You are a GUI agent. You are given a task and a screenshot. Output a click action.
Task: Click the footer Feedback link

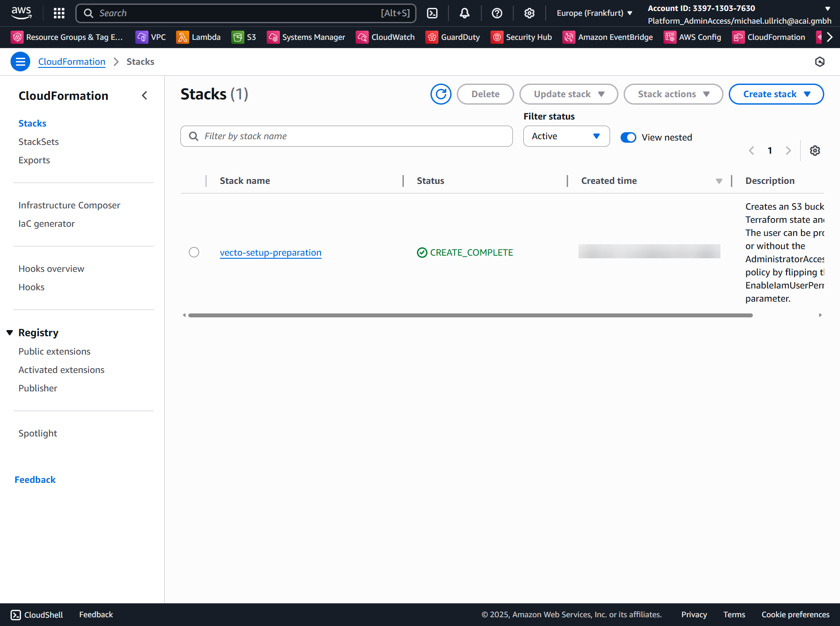[96, 615]
